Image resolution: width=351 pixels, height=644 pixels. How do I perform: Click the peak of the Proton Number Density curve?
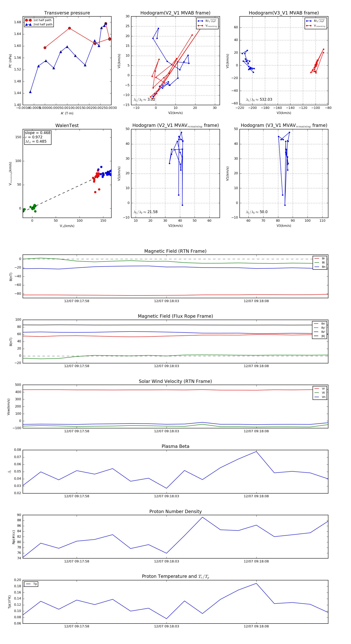[202, 517]
